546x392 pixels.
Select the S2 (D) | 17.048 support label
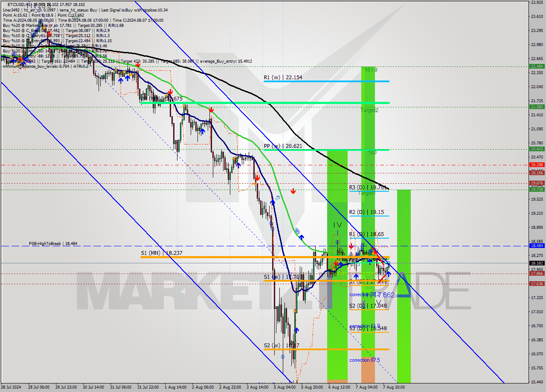pyautogui.click(x=368, y=306)
